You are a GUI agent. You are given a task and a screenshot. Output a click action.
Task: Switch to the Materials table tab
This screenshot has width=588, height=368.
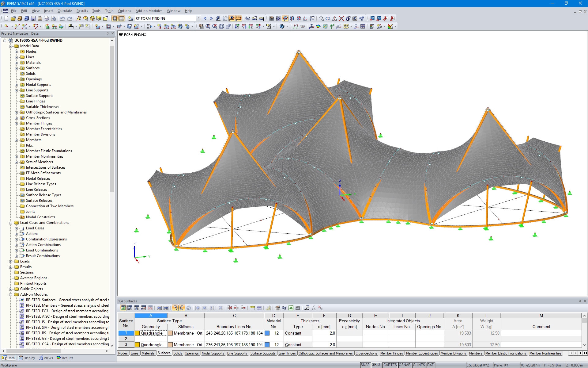(148, 353)
